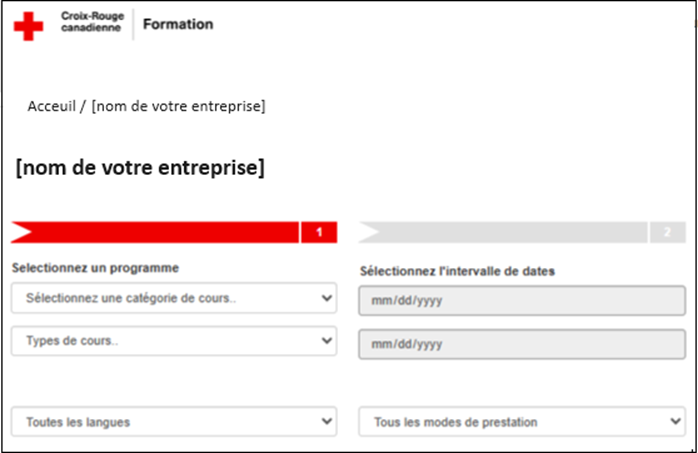The width and height of the screenshot is (698, 453).
Task: Expand Tous les modes de prestation dropdown
Action: tap(522, 421)
